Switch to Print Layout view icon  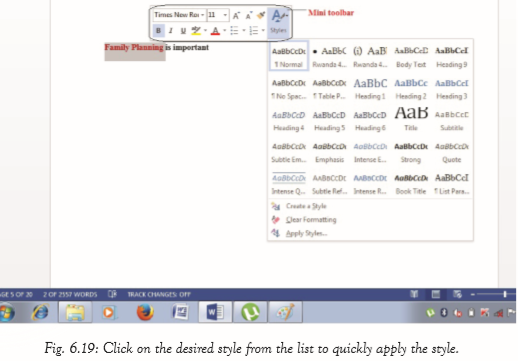point(435,294)
